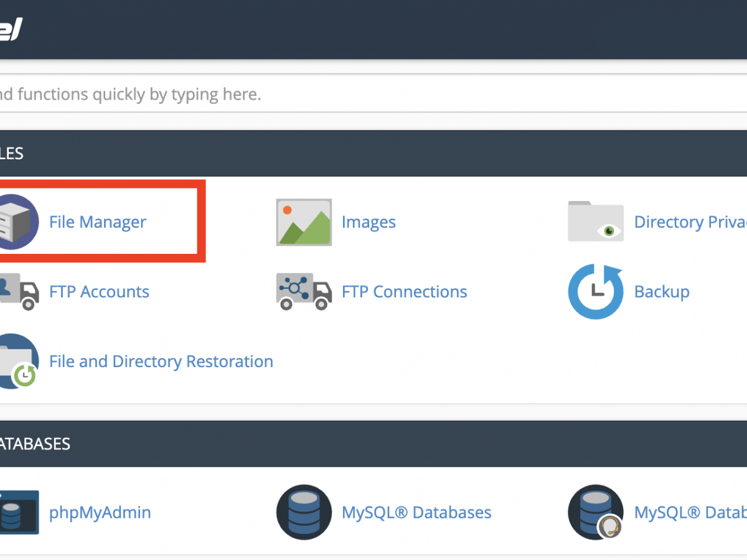Image resolution: width=747 pixels, height=560 pixels.
Task: Click the Backup link text
Action: [x=662, y=292]
